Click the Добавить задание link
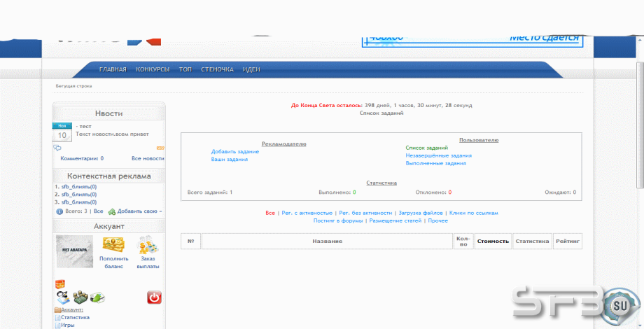 [235, 152]
